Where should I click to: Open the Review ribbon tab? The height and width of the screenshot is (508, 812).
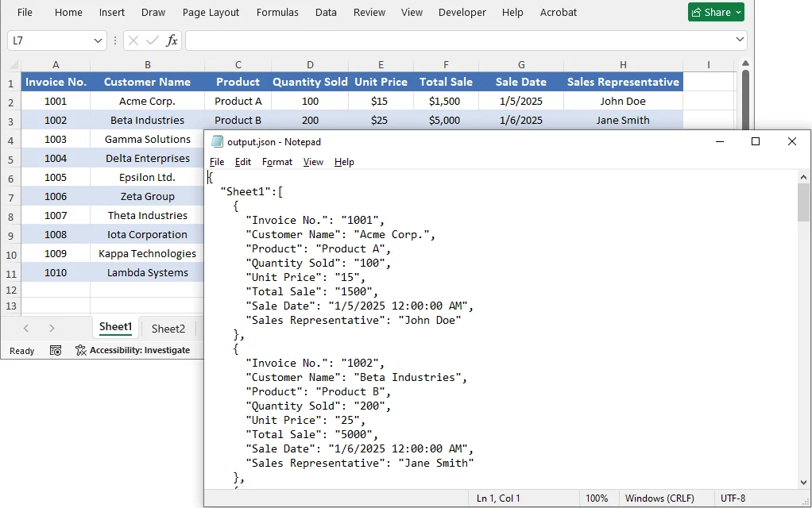369,13
